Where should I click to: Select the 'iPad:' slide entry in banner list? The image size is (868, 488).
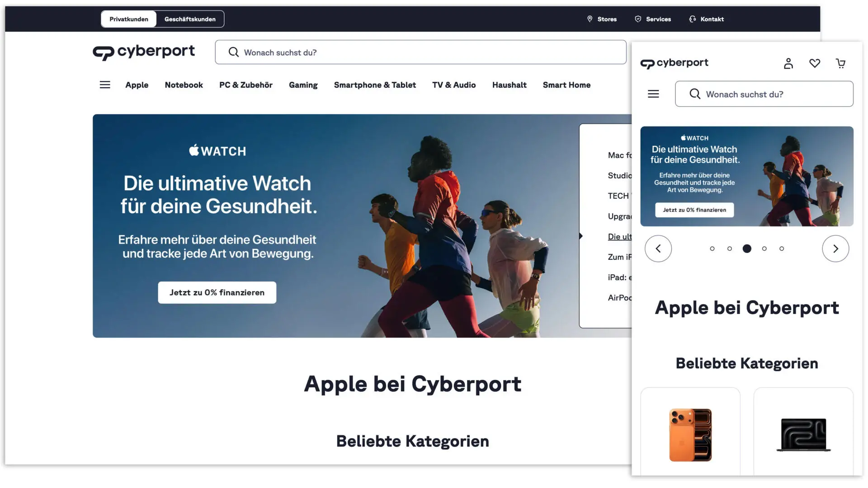619,277
